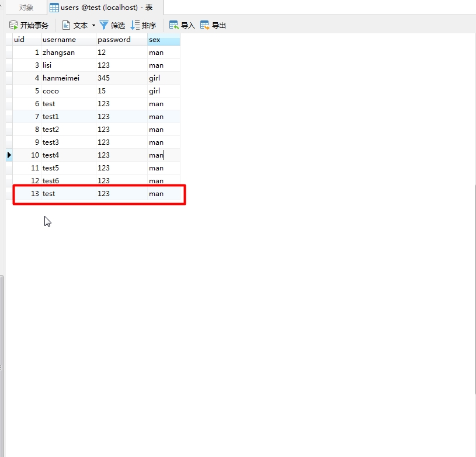This screenshot has height=457, width=476.
Task: Click the 导出 text label
Action: coord(219,26)
